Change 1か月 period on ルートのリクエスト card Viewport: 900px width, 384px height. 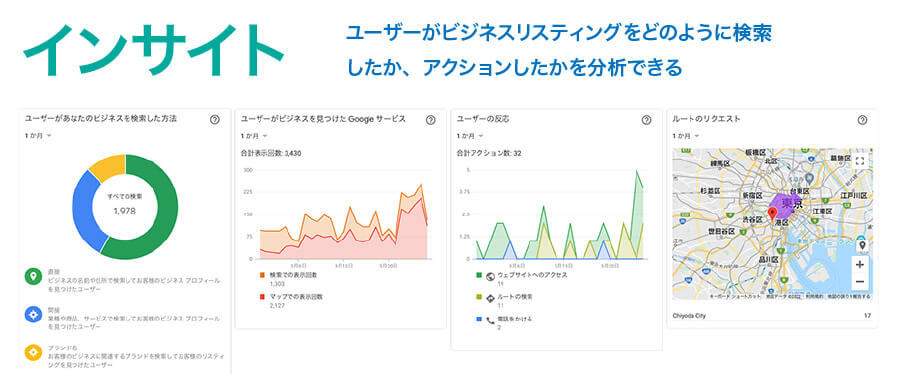(685, 136)
